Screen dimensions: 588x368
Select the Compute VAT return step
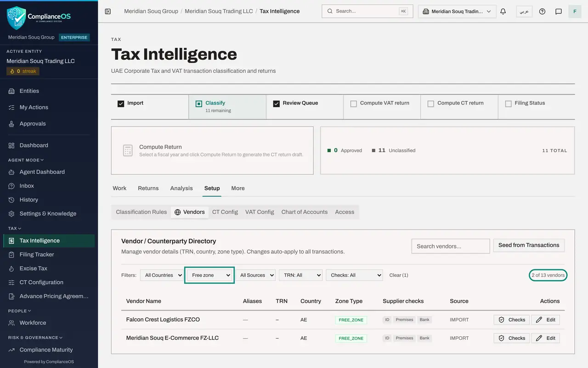[x=382, y=107]
